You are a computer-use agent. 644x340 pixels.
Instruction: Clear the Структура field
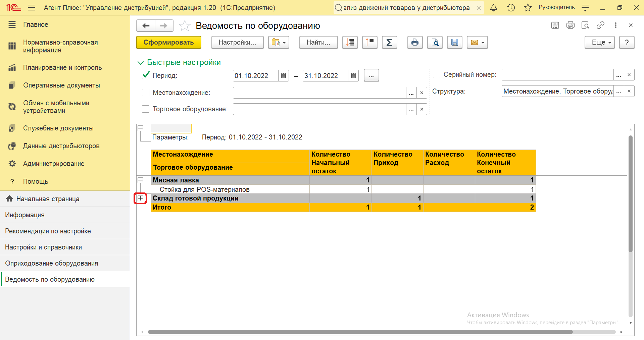coord(629,91)
